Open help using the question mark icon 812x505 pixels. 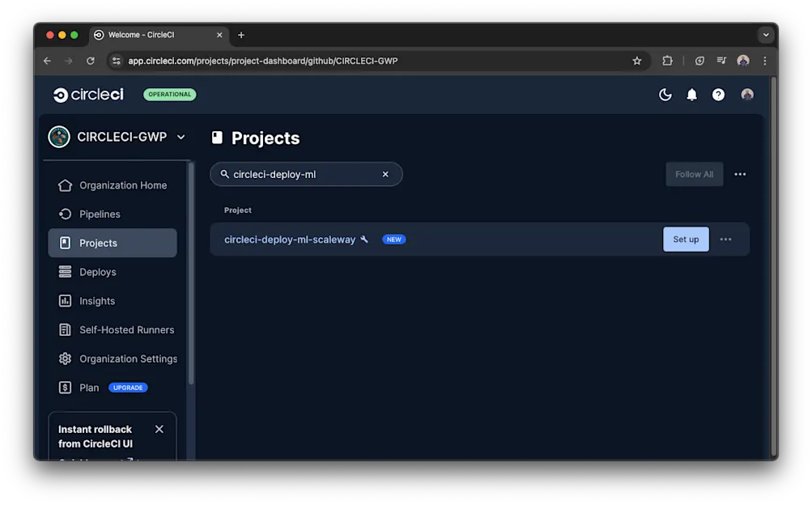point(718,94)
